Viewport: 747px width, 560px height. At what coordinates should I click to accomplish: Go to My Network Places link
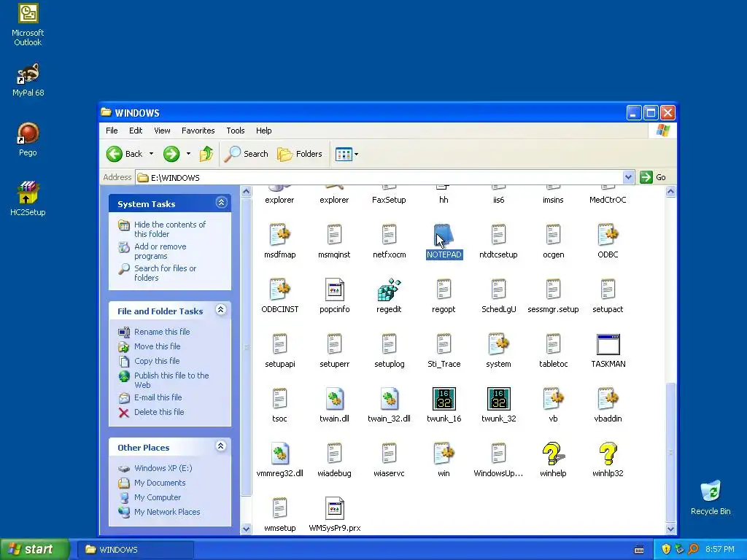click(x=167, y=512)
